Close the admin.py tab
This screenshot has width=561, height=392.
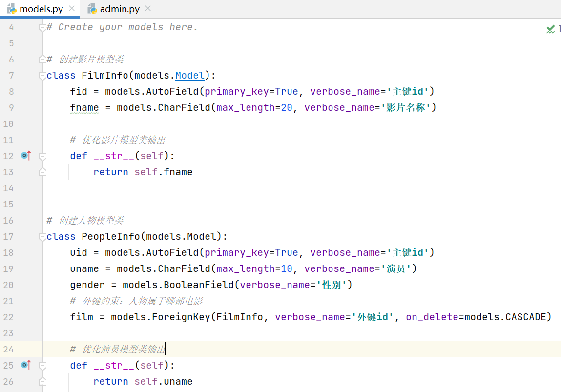pyautogui.click(x=148, y=9)
